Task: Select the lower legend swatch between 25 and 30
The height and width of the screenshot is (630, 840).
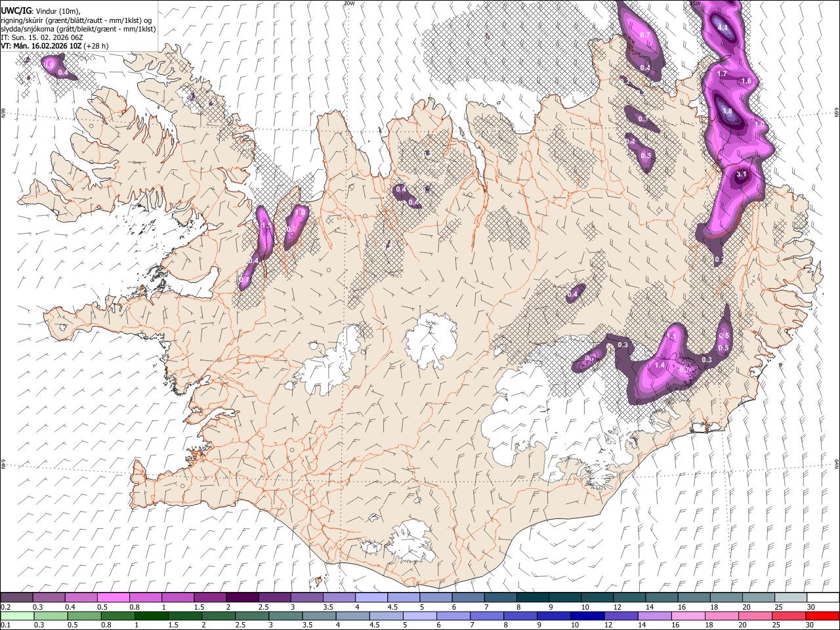Action: [x=787, y=616]
